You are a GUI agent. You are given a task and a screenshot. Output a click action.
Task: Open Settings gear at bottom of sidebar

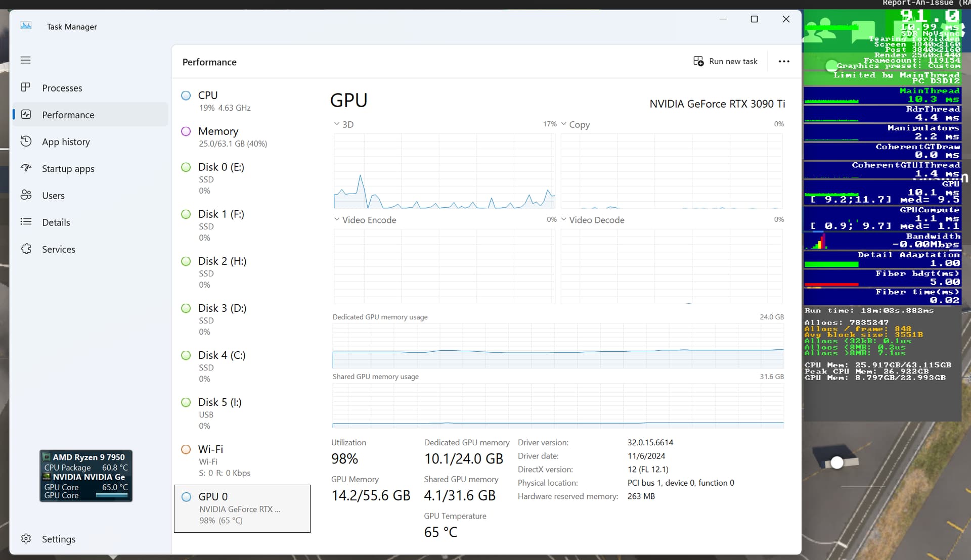pos(26,539)
